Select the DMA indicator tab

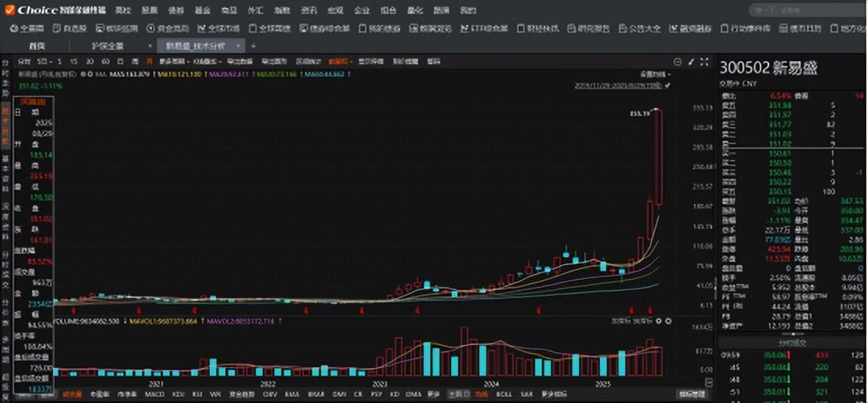(414, 394)
